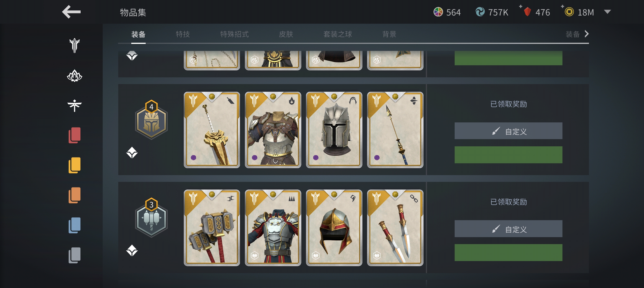
Task: Filter by gray card rarity icon
Action: [x=75, y=255]
